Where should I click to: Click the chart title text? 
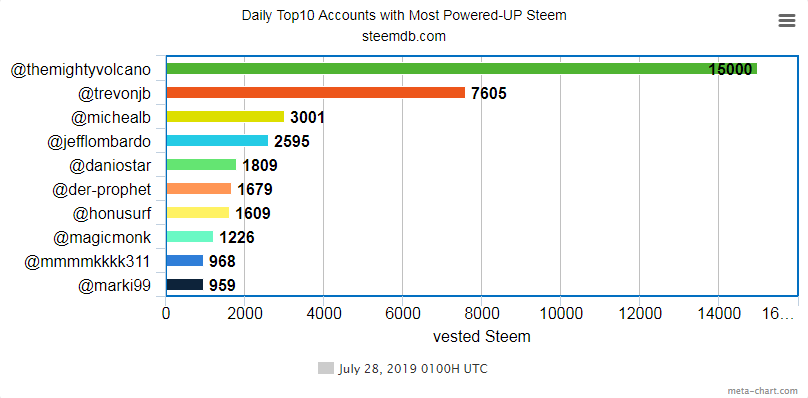[x=404, y=15]
